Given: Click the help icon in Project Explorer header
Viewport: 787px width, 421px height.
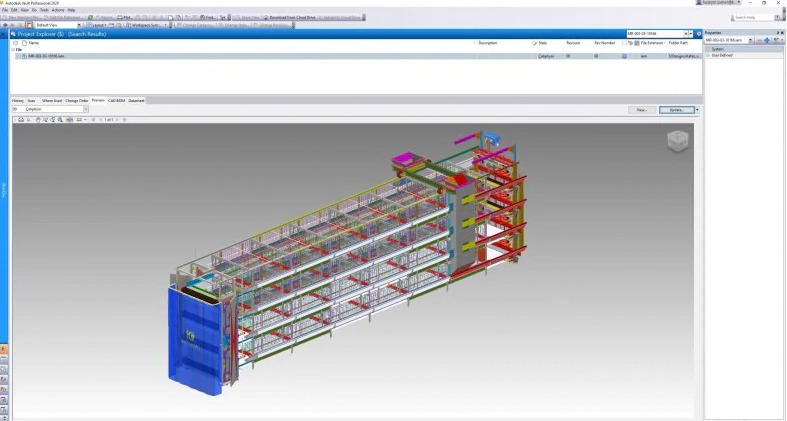Looking at the screenshot, I should (699, 34).
